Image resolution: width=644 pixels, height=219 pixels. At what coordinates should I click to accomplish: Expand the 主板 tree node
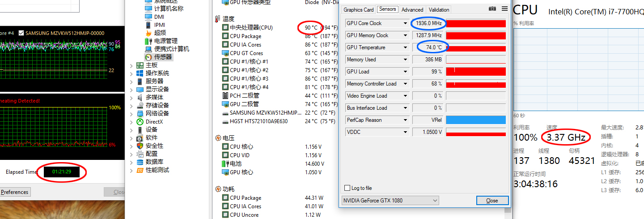(131, 65)
